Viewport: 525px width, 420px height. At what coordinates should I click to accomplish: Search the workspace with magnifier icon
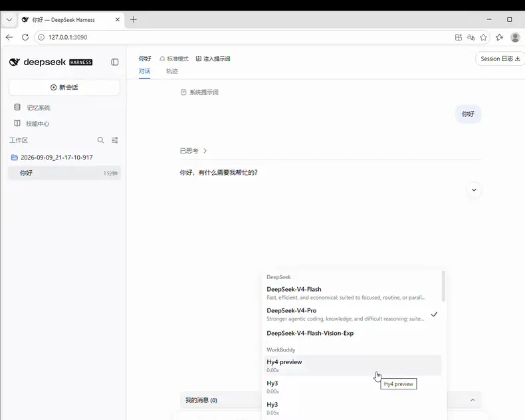tap(100, 140)
